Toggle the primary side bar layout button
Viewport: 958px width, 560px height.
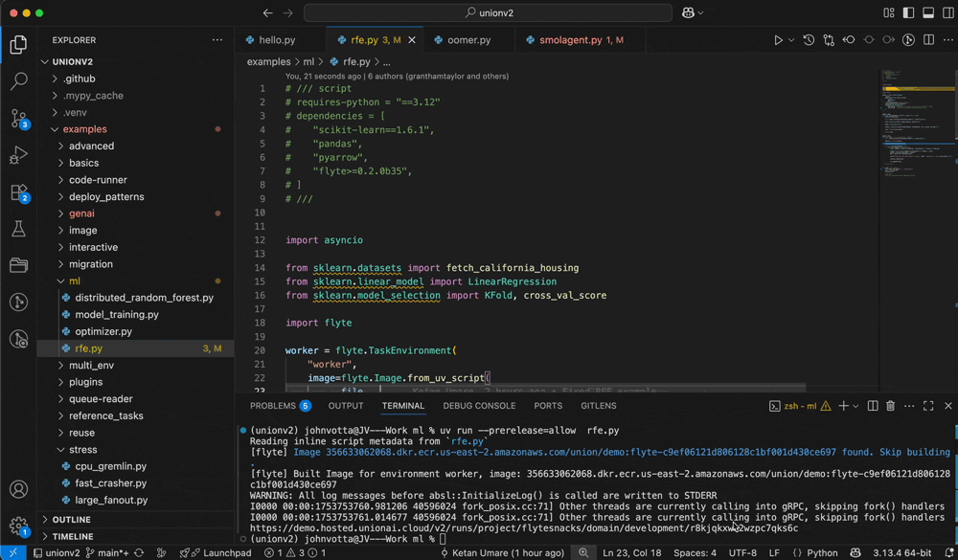(x=907, y=13)
